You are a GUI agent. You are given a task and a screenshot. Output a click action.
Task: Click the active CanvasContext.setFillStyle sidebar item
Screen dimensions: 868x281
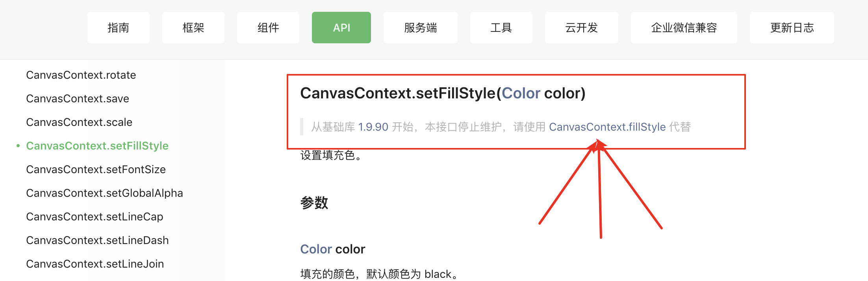click(97, 146)
